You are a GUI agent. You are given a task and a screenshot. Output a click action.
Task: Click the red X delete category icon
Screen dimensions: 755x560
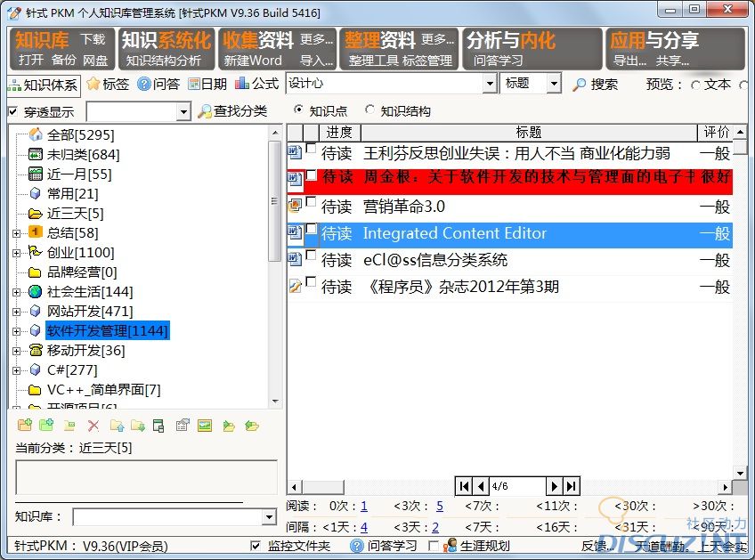(x=93, y=426)
